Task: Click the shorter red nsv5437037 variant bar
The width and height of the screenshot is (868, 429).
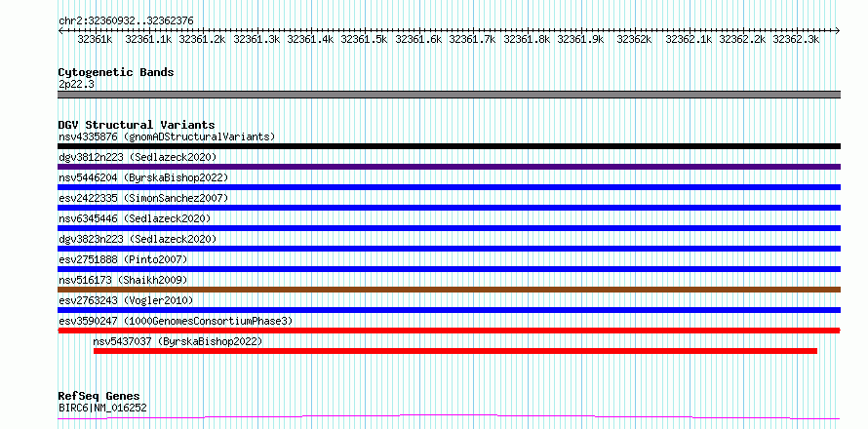Action: click(x=455, y=351)
